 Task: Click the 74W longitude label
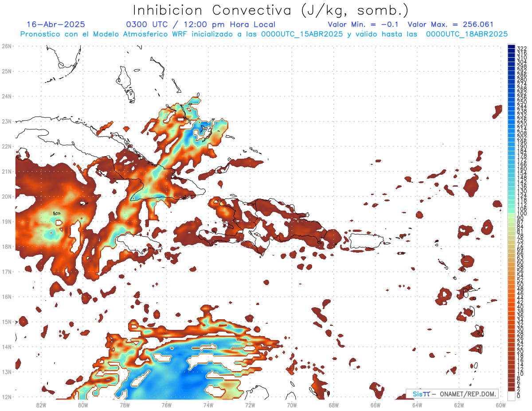pos(208,405)
